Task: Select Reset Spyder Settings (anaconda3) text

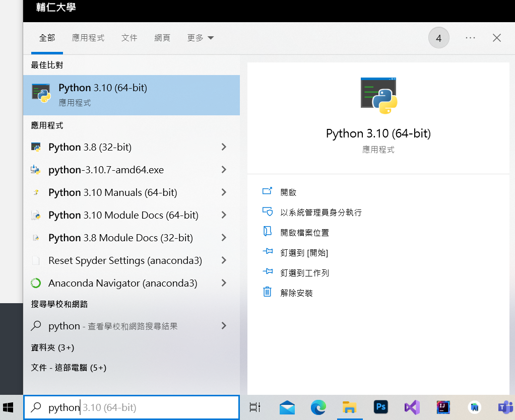Action: (x=125, y=260)
